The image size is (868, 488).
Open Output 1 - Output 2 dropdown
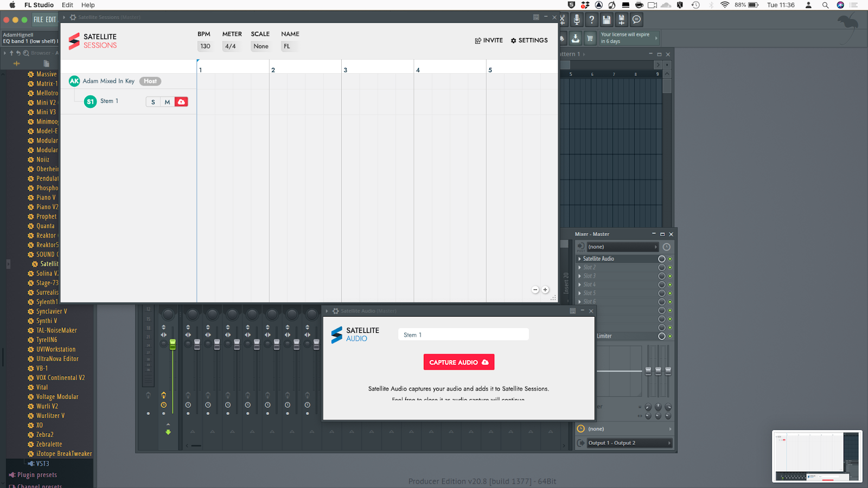(x=629, y=443)
